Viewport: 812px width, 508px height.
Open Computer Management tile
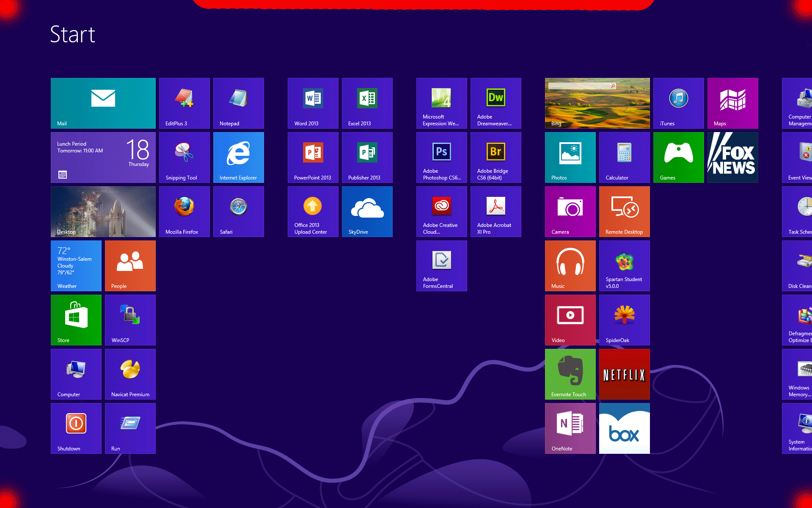click(797, 103)
